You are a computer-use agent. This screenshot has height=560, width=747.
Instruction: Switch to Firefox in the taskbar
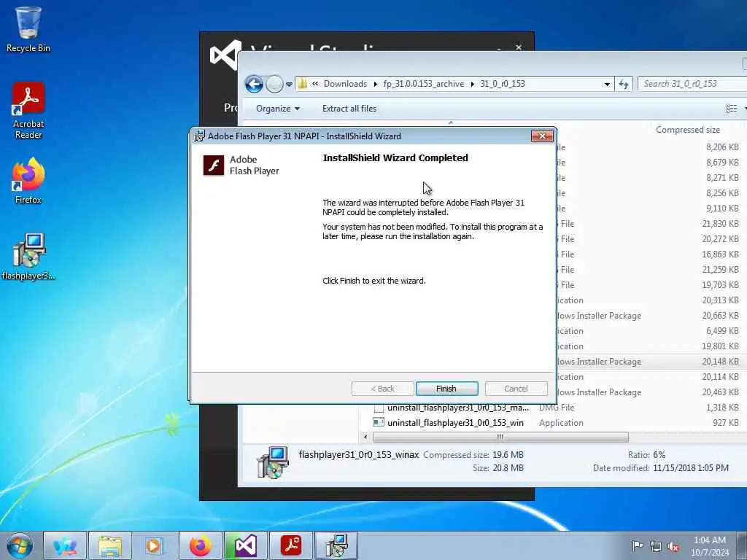[201, 545]
